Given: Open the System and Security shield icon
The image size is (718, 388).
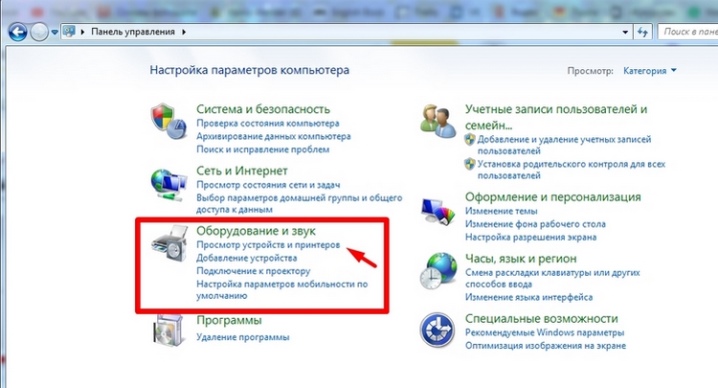Looking at the screenshot, I should click(169, 121).
